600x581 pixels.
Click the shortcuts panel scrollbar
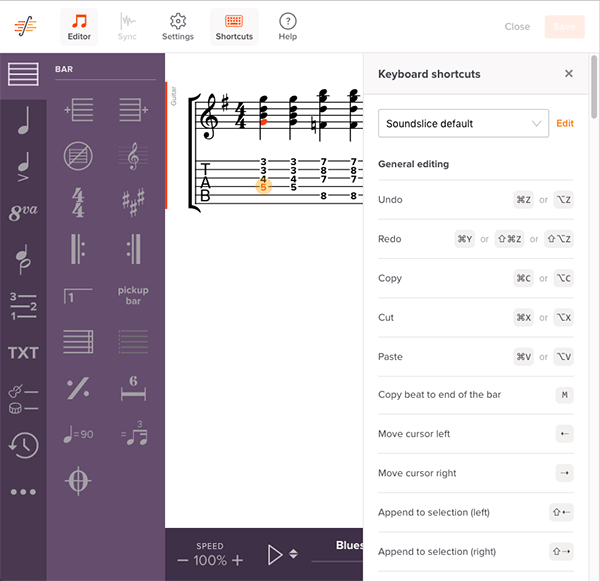click(593, 87)
